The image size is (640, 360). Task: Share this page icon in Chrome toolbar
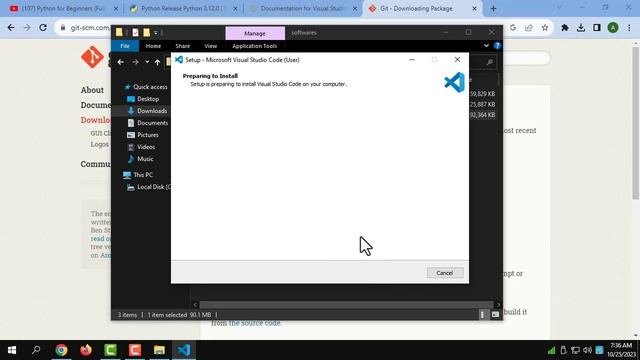pos(529,28)
